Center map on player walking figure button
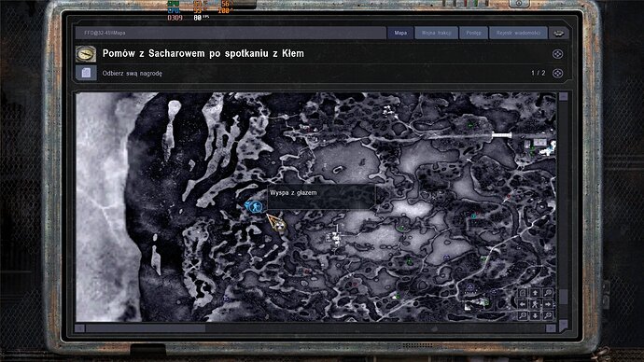The image size is (644, 362). [535, 304]
